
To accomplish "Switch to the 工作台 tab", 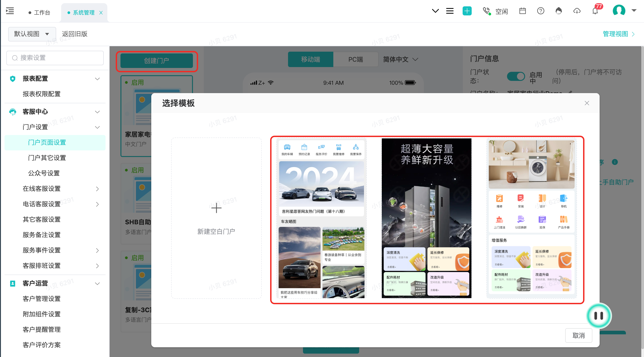I will point(39,13).
